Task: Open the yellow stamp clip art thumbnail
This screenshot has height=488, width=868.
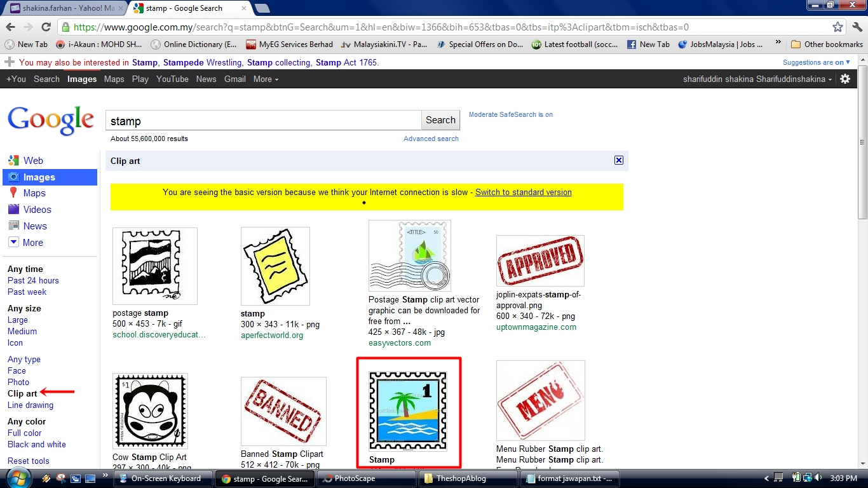Action: [x=275, y=266]
